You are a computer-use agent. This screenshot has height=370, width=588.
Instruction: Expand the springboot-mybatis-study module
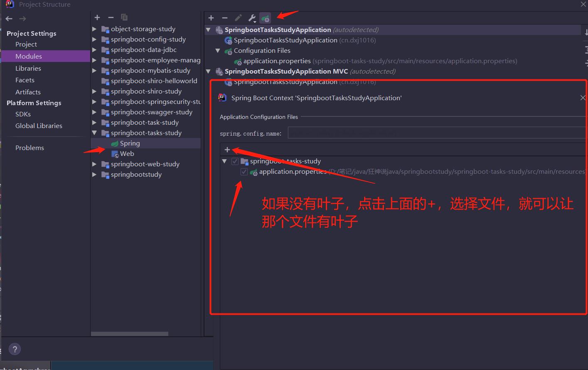(94, 71)
